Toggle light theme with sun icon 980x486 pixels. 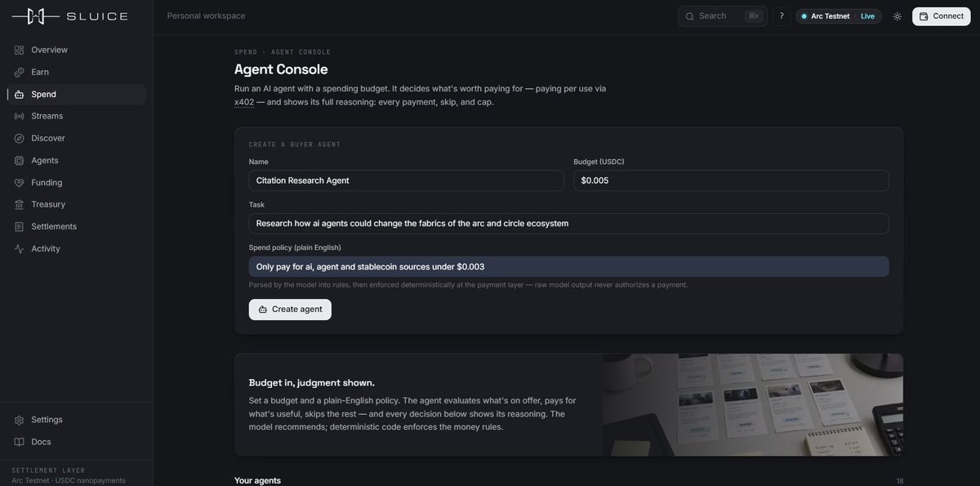[x=898, y=16]
